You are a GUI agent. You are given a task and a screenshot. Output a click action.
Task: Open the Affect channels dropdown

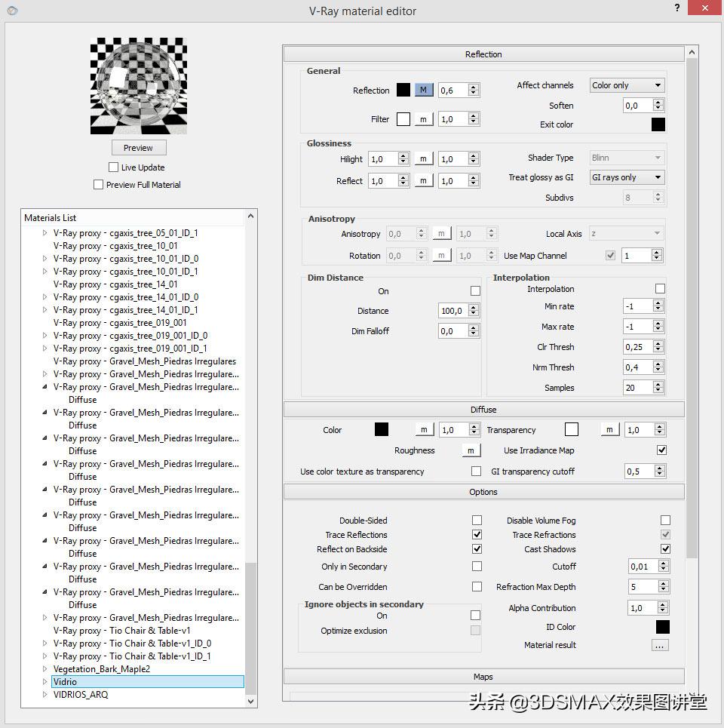pyautogui.click(x=626, y=85)
